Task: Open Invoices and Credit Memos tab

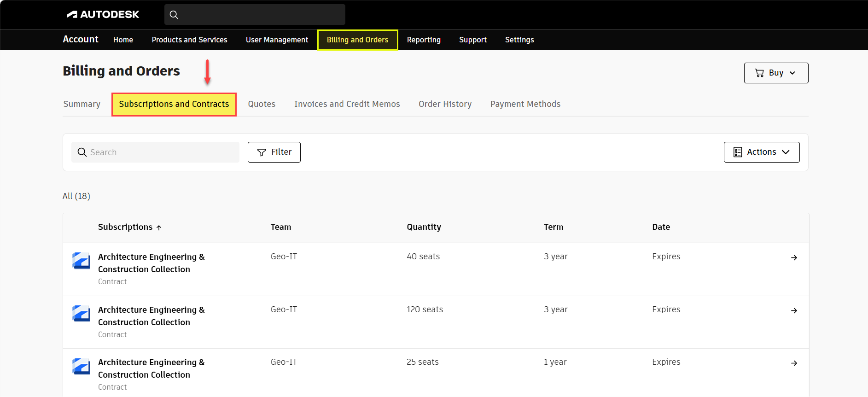Action: [x=347, y=104]
